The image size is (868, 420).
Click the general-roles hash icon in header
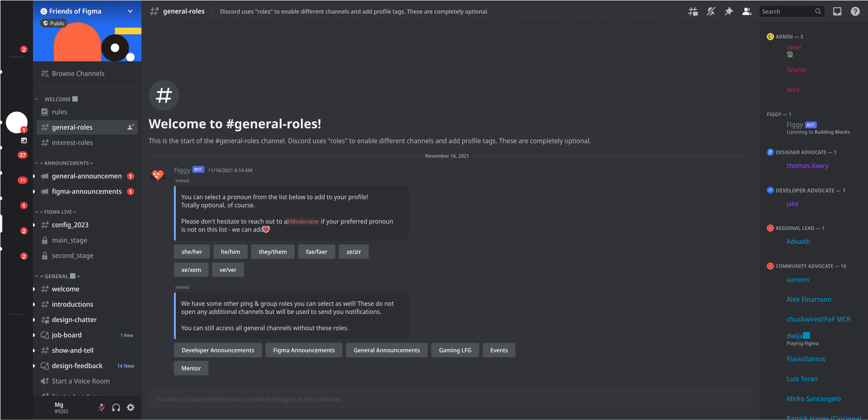[x=154, y=11]
